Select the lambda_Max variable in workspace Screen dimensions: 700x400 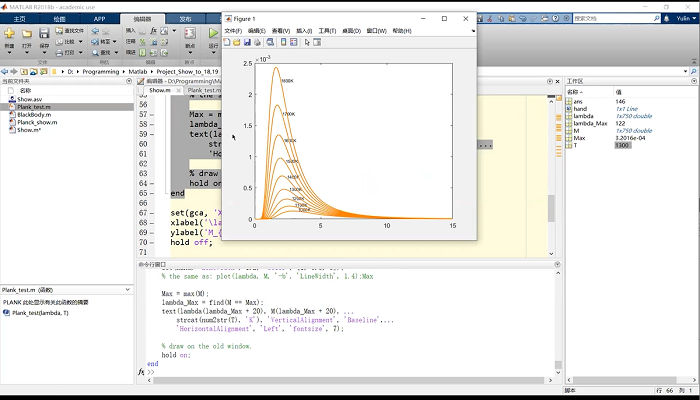590,123
